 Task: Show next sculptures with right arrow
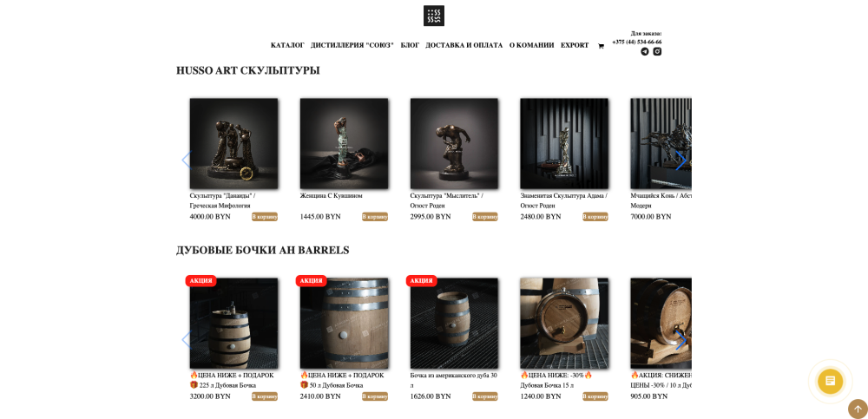[x=681, y=160]
